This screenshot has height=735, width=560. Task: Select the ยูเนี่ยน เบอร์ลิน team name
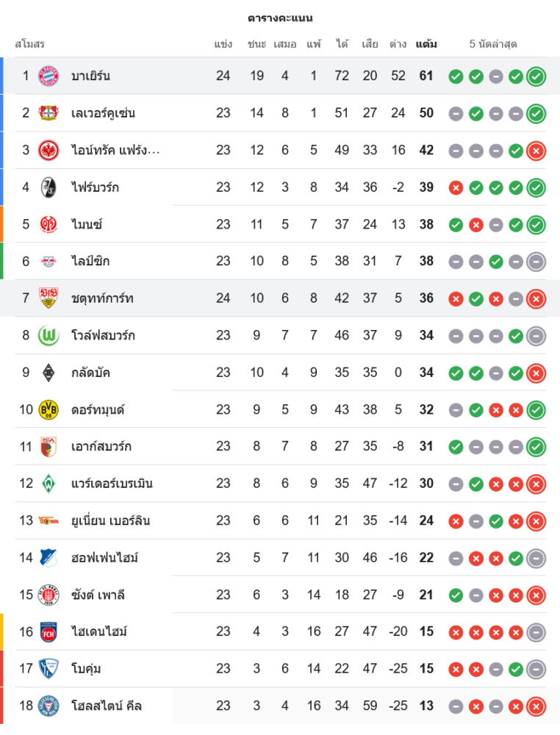click(110, 521)
